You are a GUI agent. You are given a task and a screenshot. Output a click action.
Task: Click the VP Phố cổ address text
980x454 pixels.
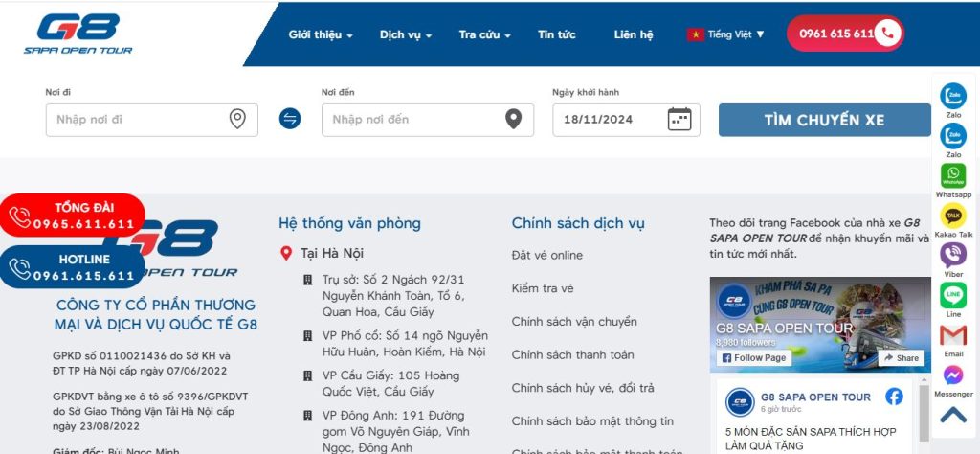click(x=405, y=344)
